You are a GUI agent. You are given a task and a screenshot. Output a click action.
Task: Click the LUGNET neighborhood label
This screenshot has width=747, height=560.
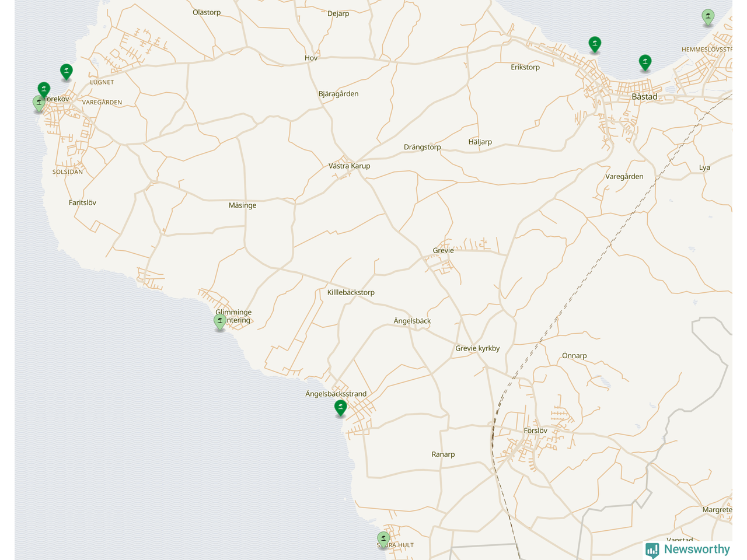click(102, 82)
